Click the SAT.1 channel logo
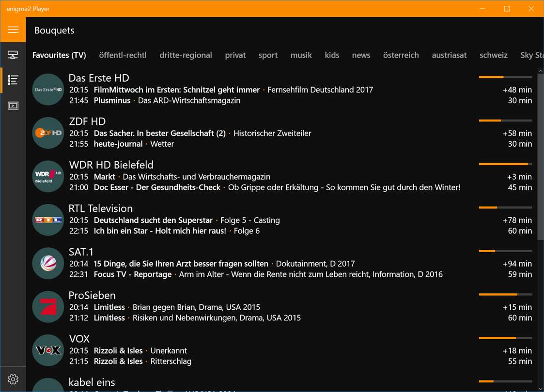 pyautogui.click(x=48, y=263)
